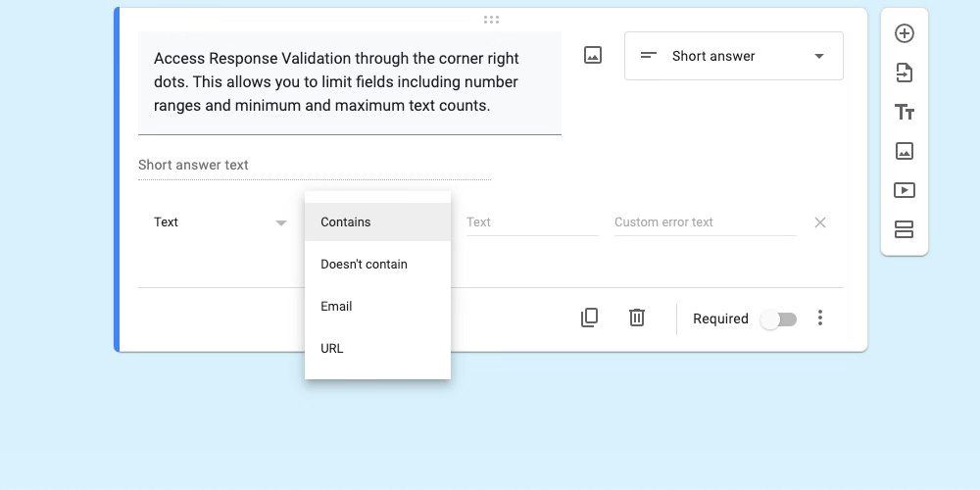
Task: Remove response validation with X icon
Action: pos(820,222)
